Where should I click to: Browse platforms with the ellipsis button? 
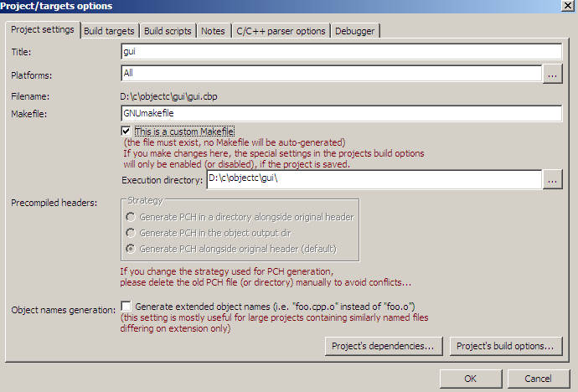click(552, 75)
